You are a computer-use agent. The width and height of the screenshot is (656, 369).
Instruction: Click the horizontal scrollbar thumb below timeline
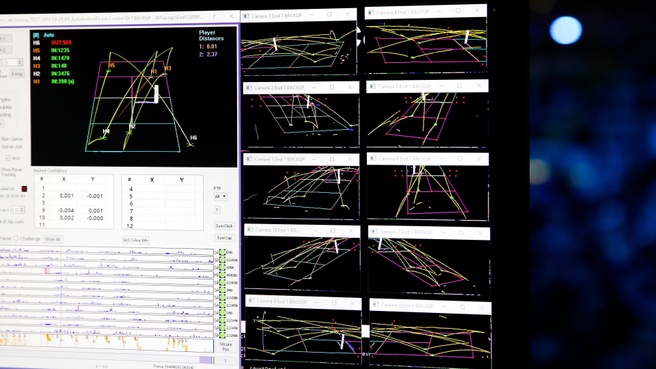coord(207,360)
